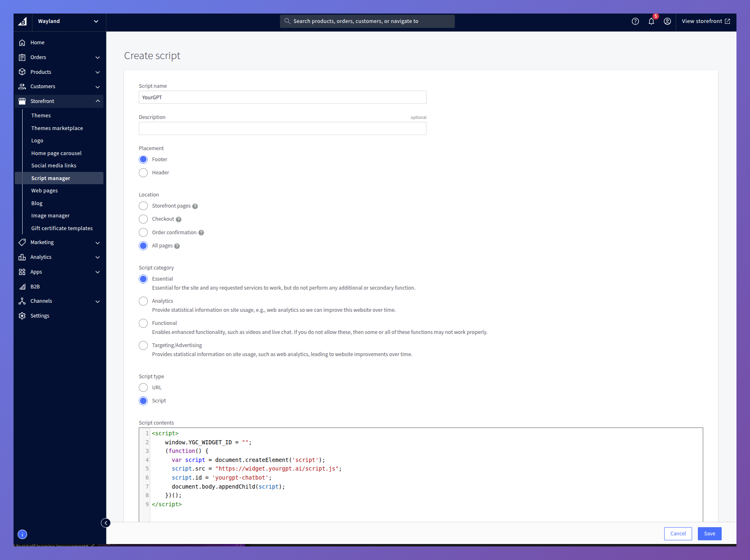Click the Home house icon in sidebar
Screen dimensions: 750x560
[x=22, y=43]
